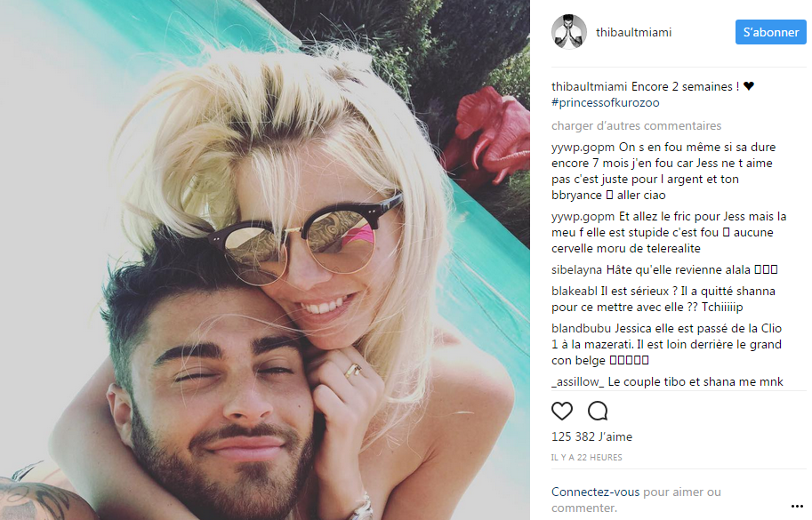Click the comment bubble icon
Screen dimensions: 812x520
click(597, 411)
